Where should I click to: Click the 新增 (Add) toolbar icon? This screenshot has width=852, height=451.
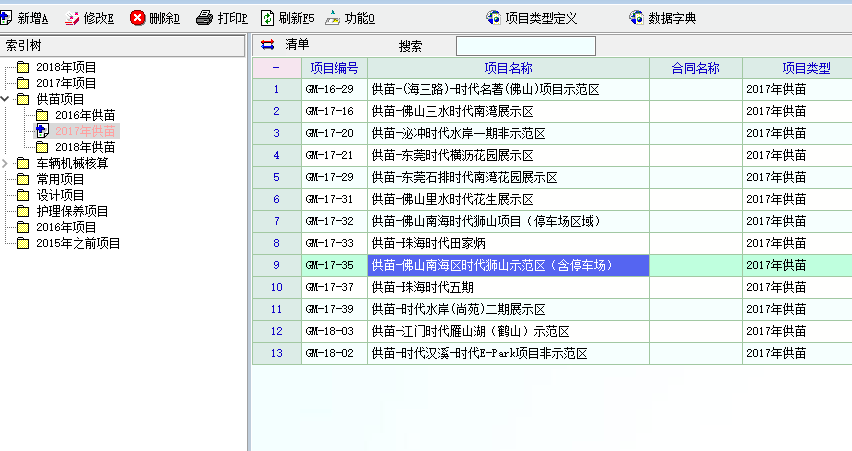[x=9, y=18]
